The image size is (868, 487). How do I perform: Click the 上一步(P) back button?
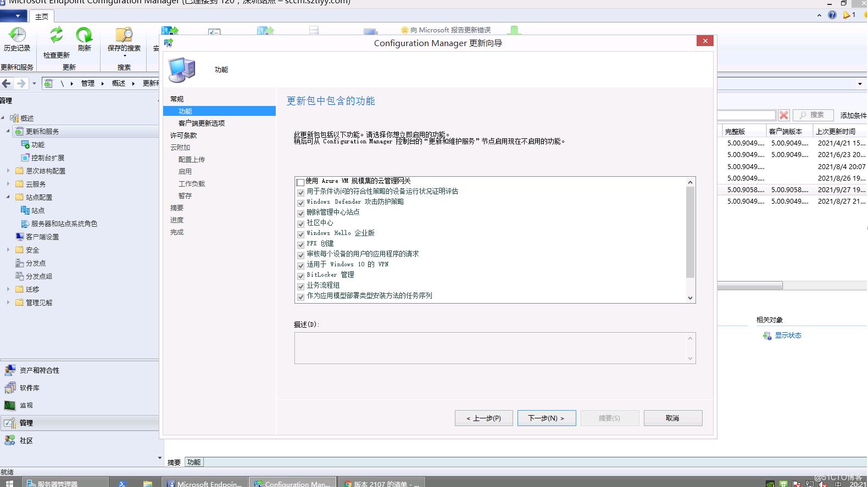coord(484,418)
